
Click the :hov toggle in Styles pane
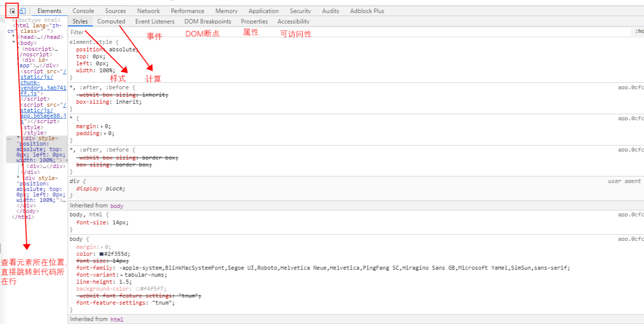(639, 31)
